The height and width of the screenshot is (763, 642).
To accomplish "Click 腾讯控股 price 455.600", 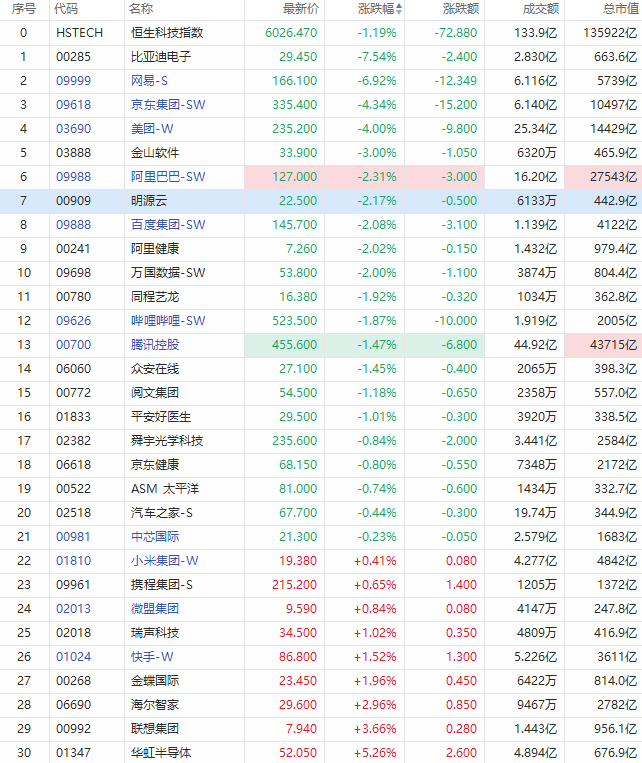I will [x=294, y=345].
